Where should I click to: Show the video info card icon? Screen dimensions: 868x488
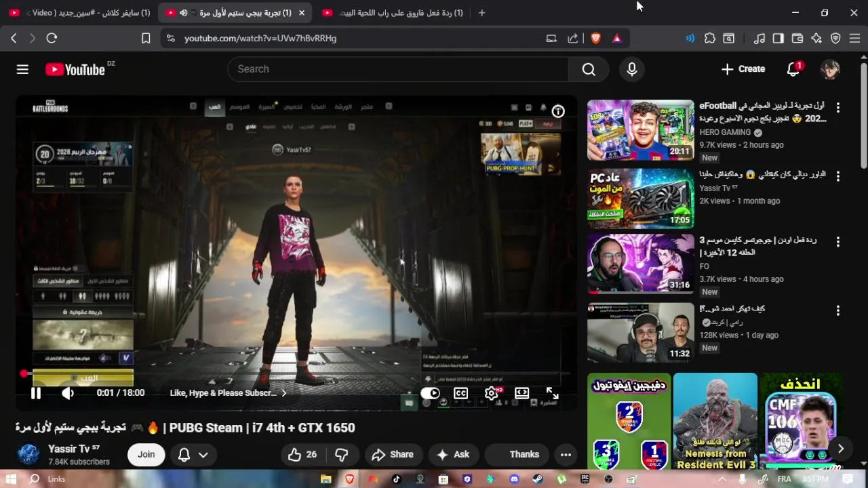557,111
